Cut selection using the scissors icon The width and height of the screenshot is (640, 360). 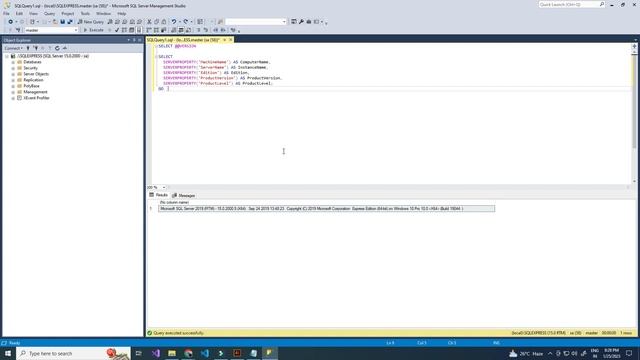[149, 22]
